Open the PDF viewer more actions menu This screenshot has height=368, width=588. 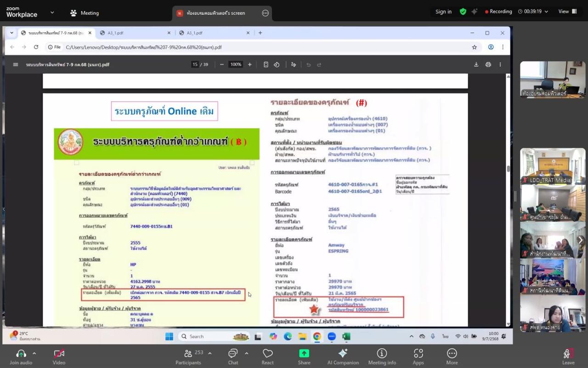coord(500,64)
